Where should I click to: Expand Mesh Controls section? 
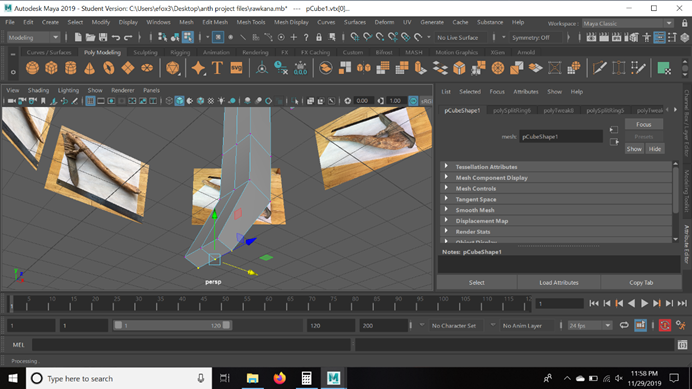pyautogui.click(x=556, y=189)
